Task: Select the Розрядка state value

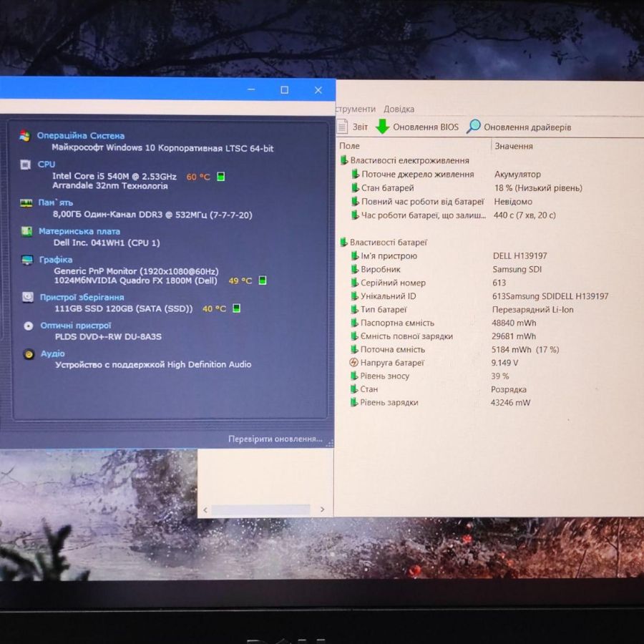Action: 509,389
